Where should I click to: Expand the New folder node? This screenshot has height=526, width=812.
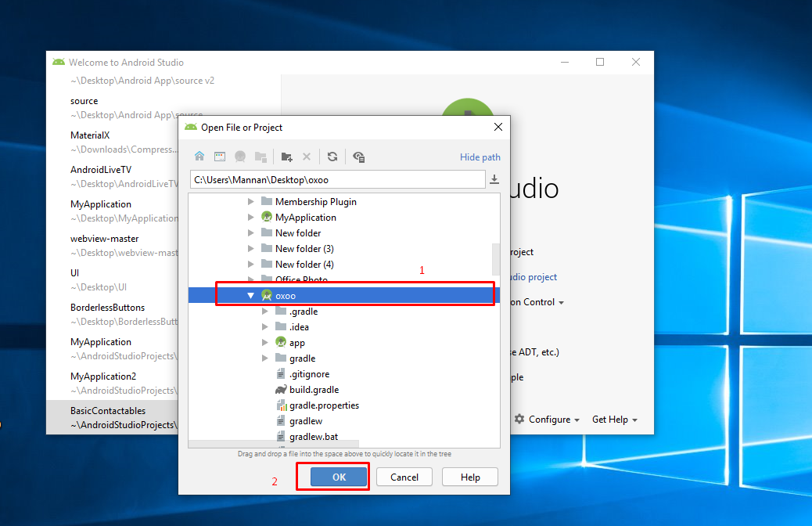pos(250,232)
